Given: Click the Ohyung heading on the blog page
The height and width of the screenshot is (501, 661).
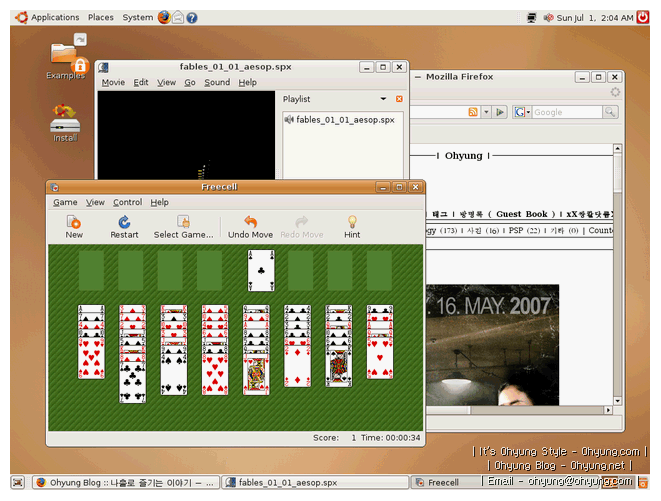Looking at the screenshot, I should [x=463, y=156].
